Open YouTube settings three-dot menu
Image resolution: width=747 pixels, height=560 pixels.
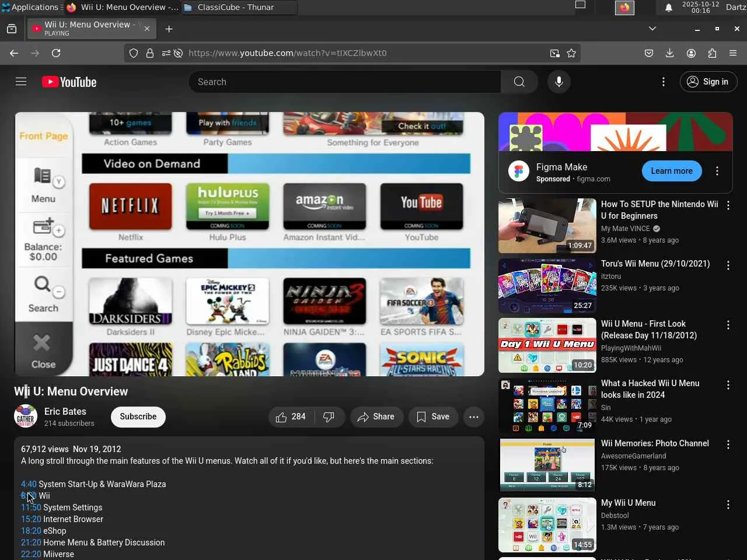tap(664, 82)
